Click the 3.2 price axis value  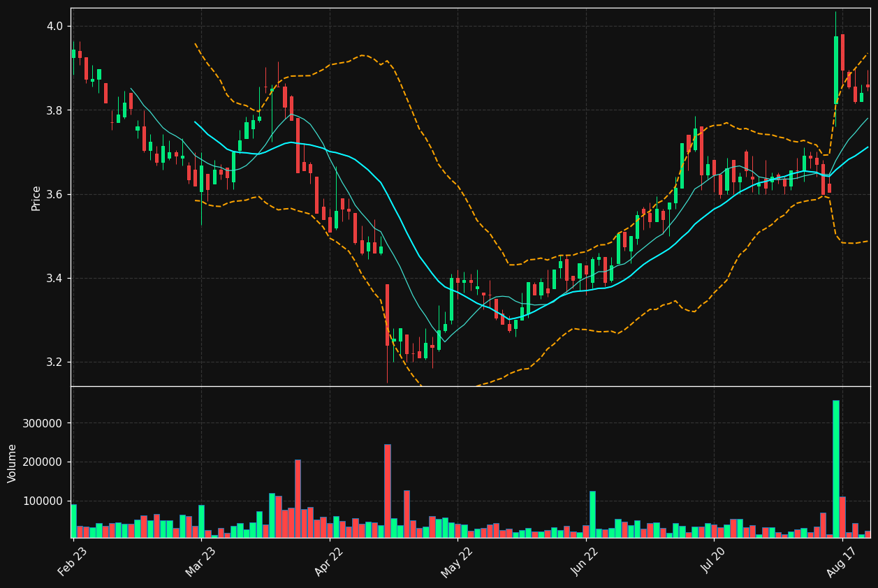point(54,362)
